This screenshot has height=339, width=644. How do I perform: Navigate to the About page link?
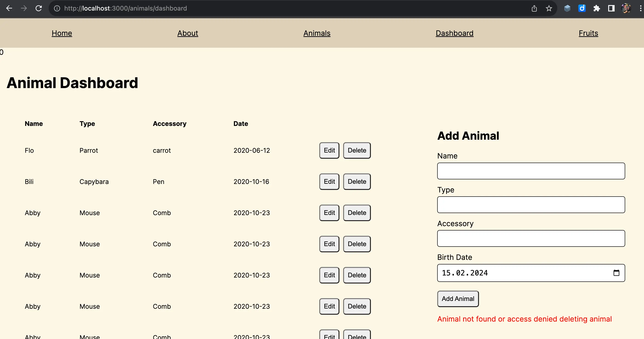[x=188, y=33]
